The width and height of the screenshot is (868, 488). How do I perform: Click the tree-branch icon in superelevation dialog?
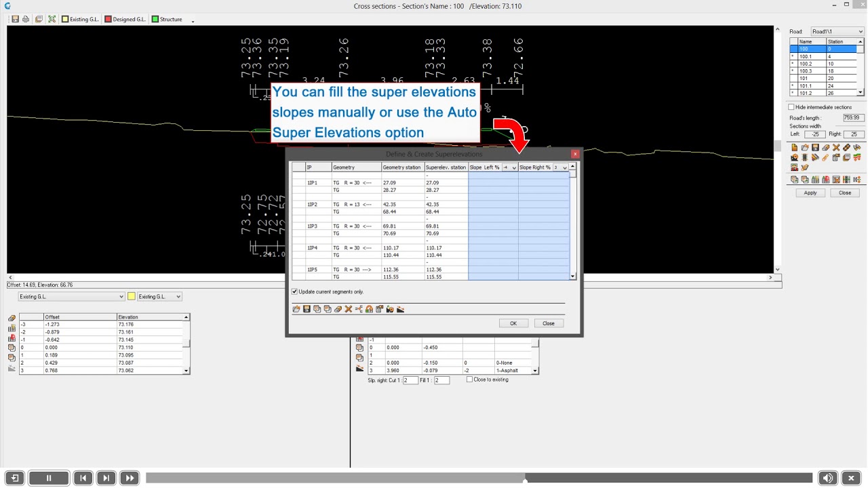coord(359,309)
